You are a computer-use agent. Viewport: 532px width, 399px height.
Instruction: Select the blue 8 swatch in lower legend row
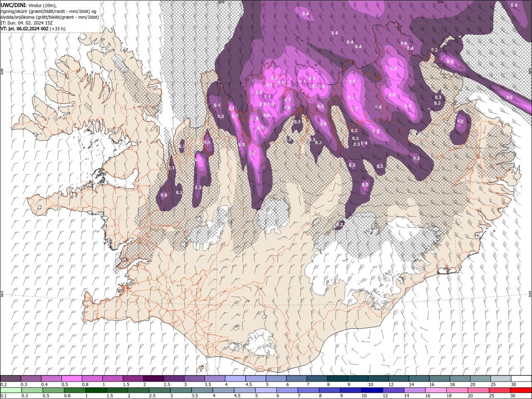click(329, 390)
